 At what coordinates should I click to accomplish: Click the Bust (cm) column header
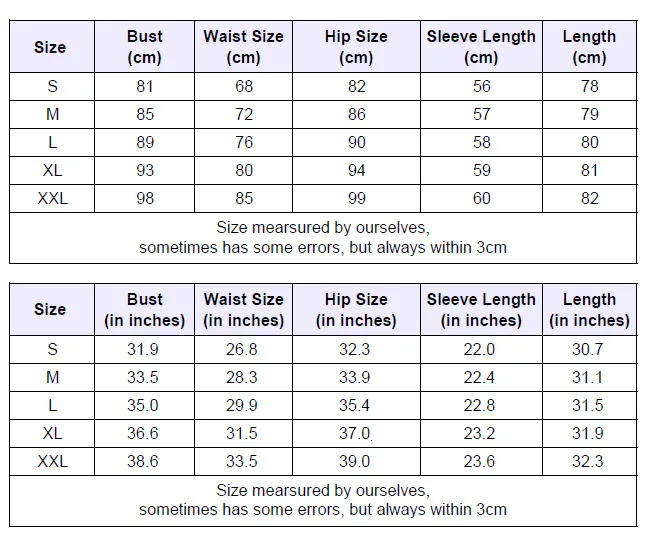145,47
